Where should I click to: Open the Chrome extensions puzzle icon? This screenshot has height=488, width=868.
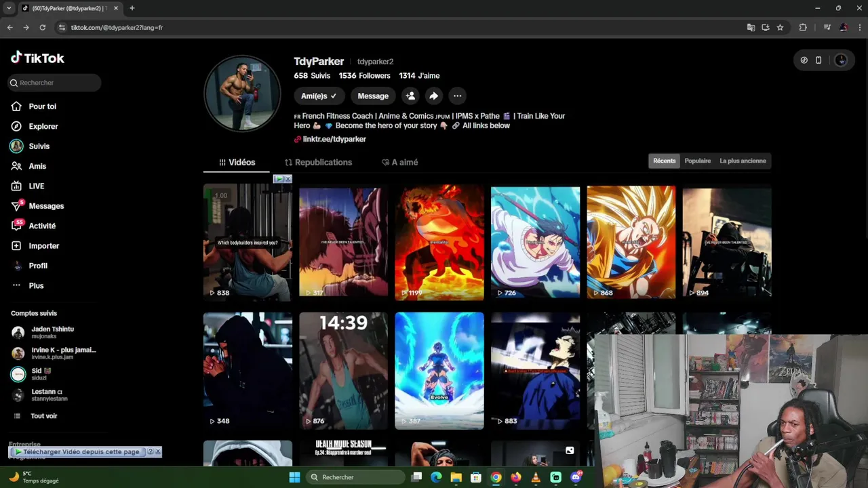click(x=803, y=28)
